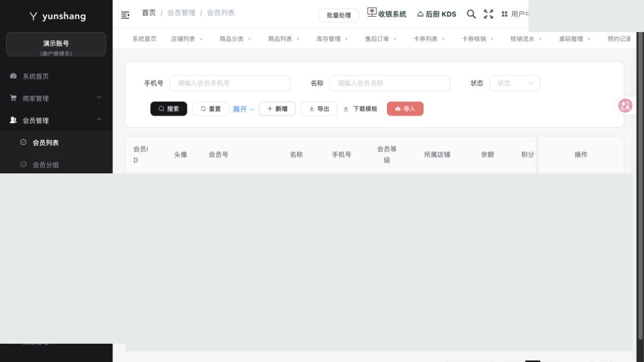This screenshot has width=644, height=362.
Task: Close the 核销流水 tab
Action: [540, 39]
